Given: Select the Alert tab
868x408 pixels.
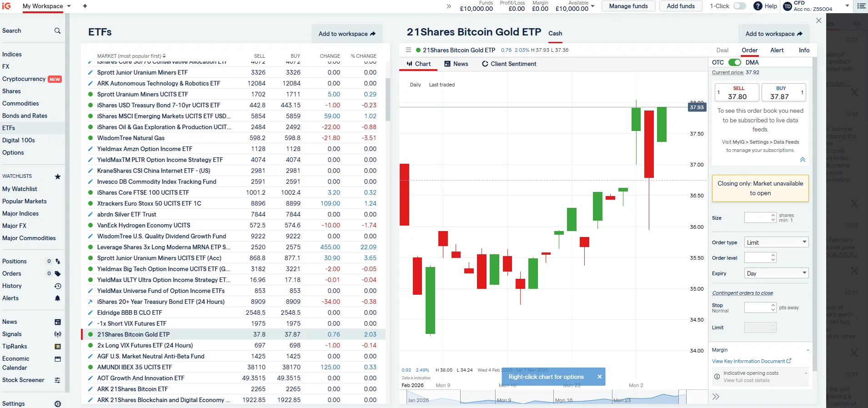Looking at the screenshot, I should [777, 50].
